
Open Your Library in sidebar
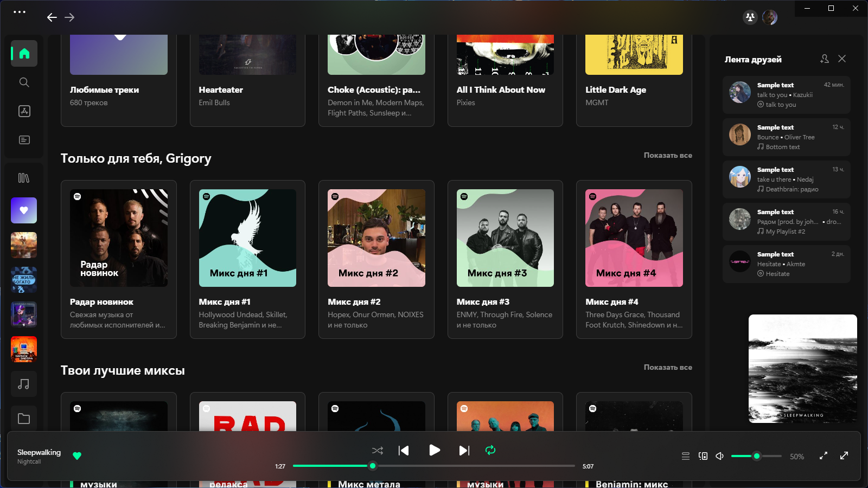coord(24,178)
